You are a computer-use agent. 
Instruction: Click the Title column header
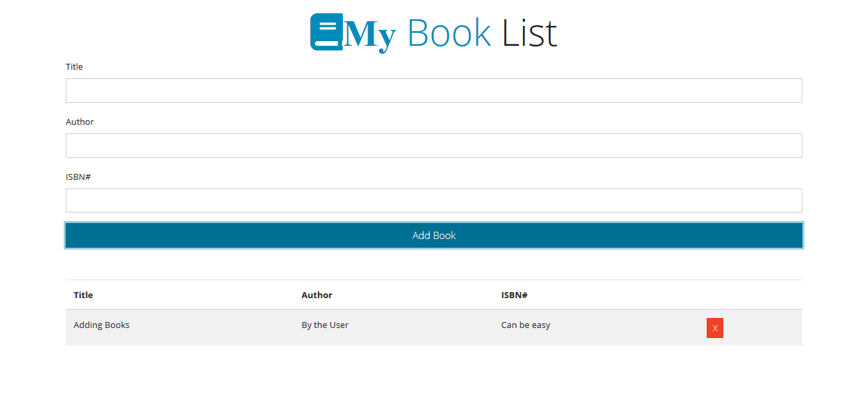point(83,295)
